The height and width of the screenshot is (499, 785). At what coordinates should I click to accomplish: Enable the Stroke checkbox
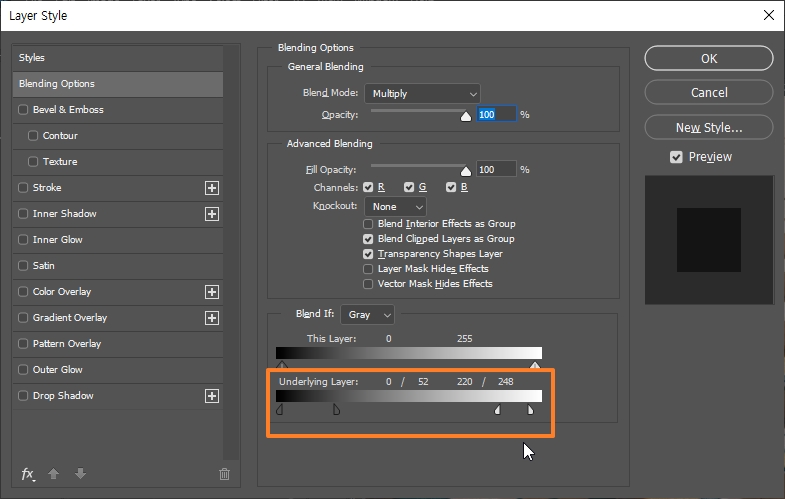(x=23, y=188)
